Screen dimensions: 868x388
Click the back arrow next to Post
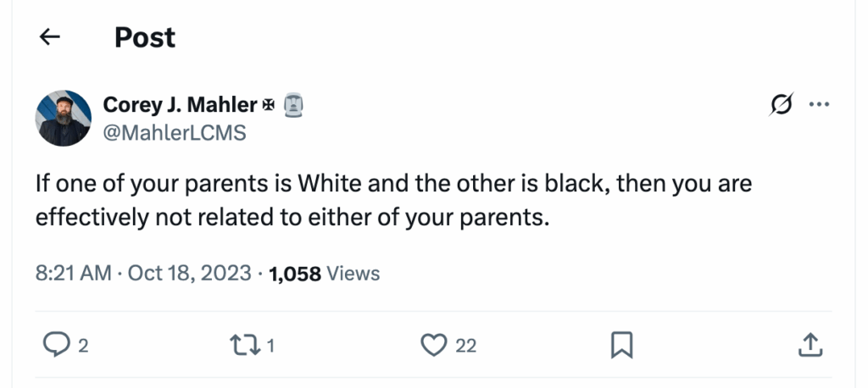[50, 37]
